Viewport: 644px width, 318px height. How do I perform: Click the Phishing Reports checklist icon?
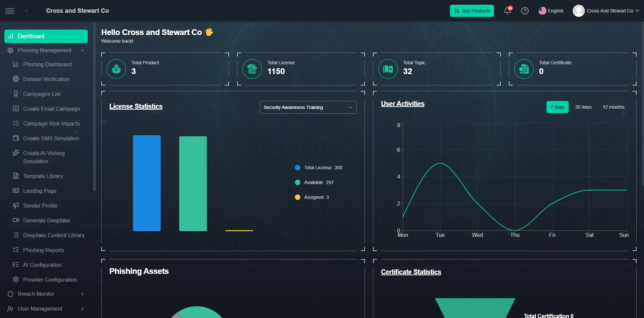point(16,250)
